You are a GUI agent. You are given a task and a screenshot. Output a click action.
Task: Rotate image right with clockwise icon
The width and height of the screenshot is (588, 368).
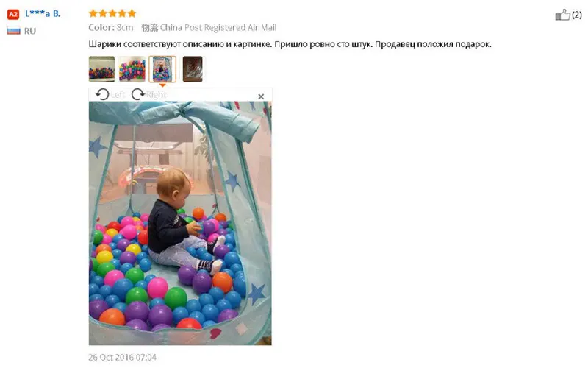138,94
